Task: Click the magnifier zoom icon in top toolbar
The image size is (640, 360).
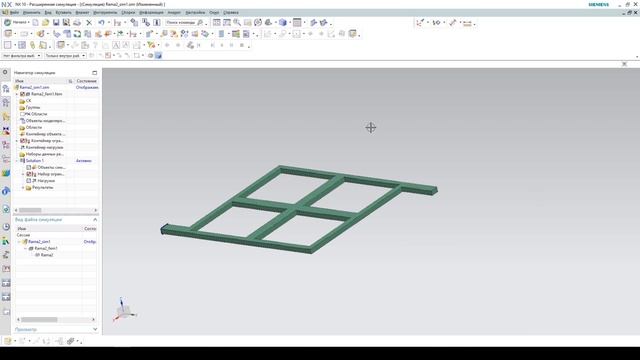Action: click(x=237, y=22)
